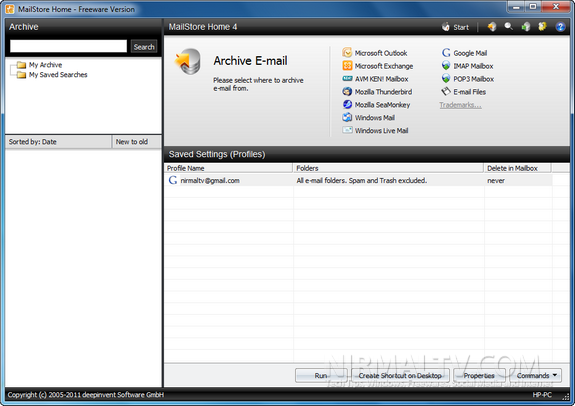Click the Archive E-mail toolbar icon
The image size is (575, 406).
click(x=492, y=27)
